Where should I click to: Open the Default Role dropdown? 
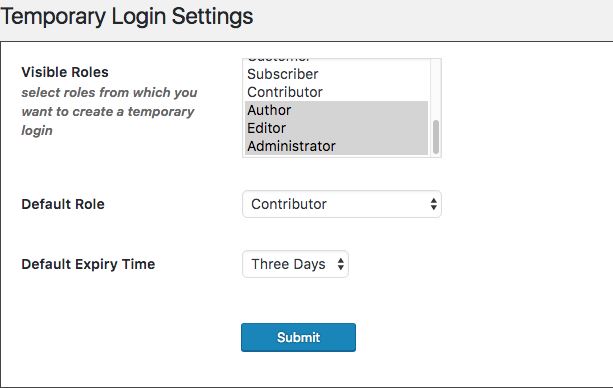click(342, 204)
